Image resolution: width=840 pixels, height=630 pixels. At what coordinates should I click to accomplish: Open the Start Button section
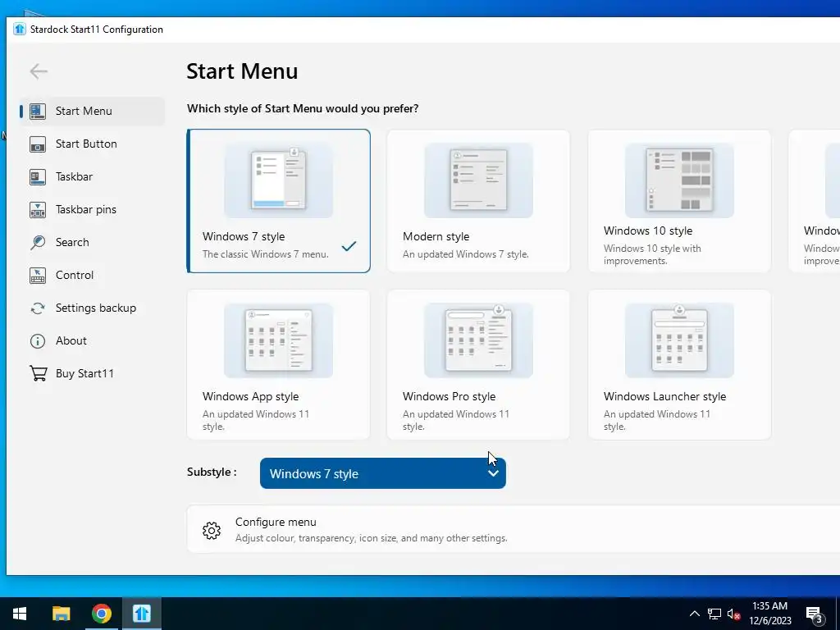pyautogui.click(x=92, y=144)
